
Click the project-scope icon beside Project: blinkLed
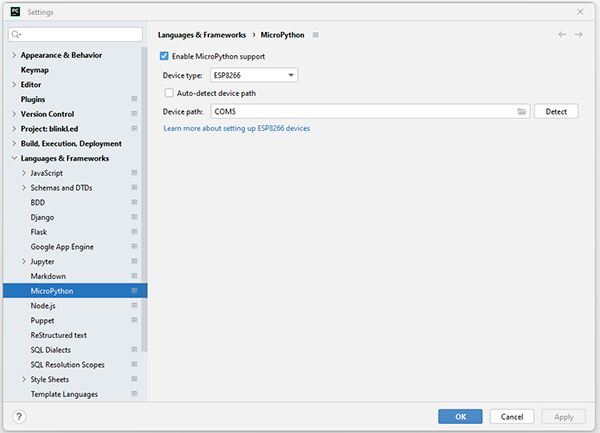[x=134, y=129]
